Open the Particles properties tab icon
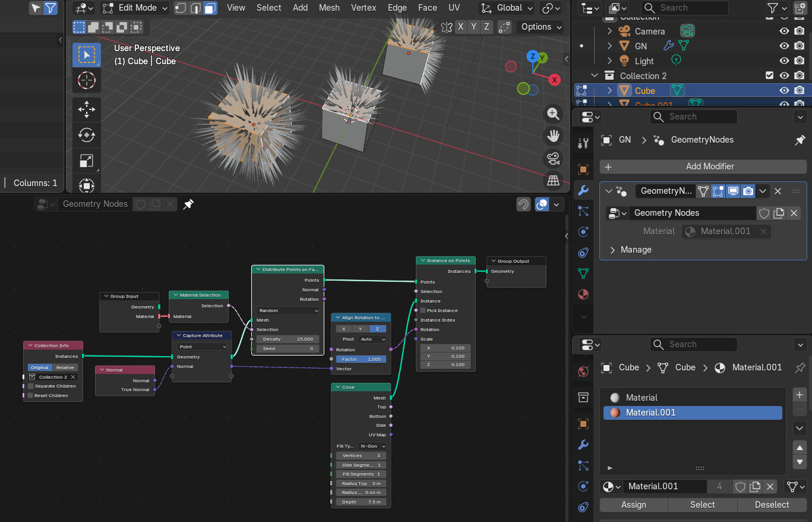Screen dimensions: 812x522 tap(583, 211)
